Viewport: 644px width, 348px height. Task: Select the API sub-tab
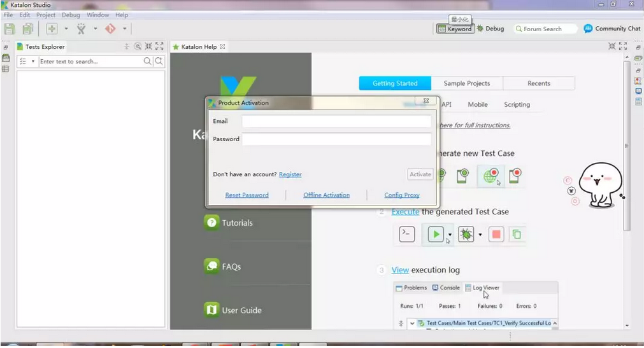(447, 104)
